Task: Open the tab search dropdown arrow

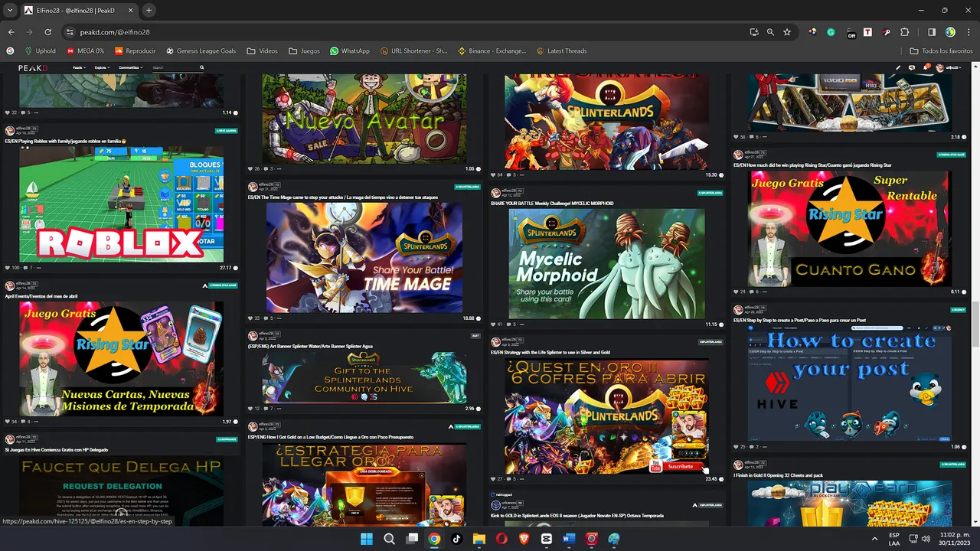Action: tap(9, 10)
